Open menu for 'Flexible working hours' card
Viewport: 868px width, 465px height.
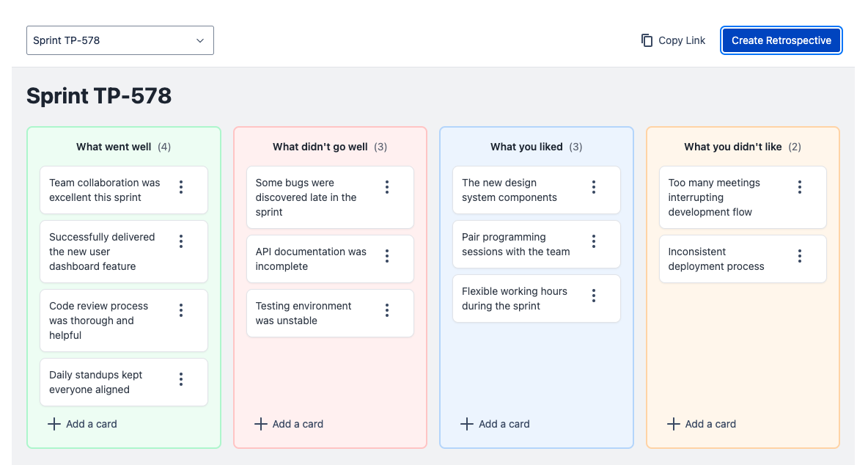[594, 296]
